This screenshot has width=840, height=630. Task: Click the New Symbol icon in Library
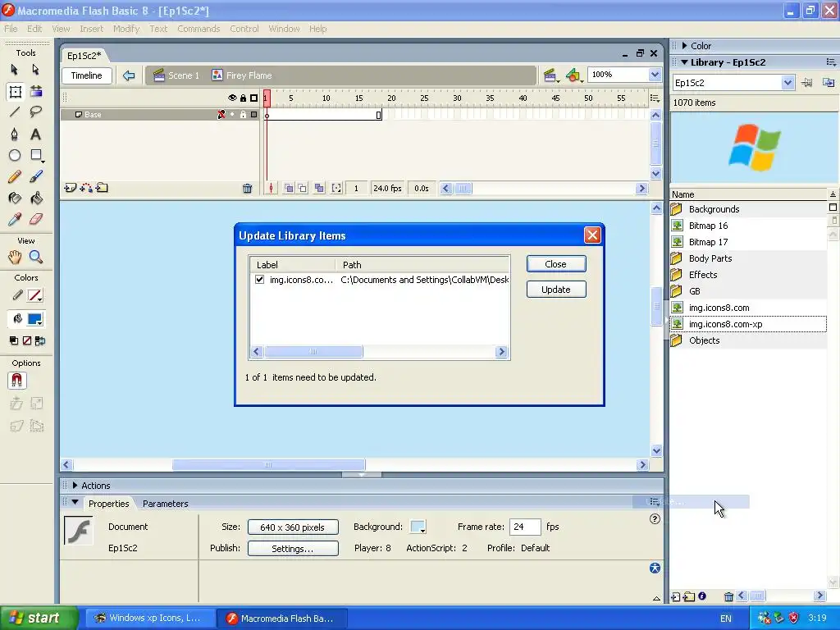[676, 596]
